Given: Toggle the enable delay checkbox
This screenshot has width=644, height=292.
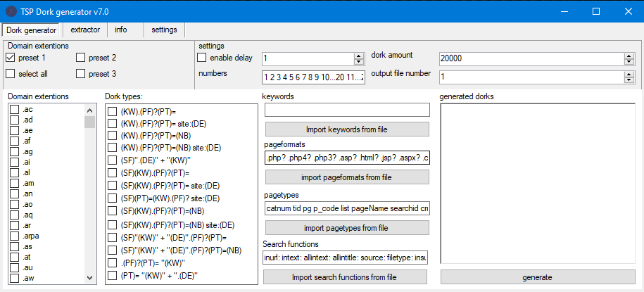Looking at the screenshot, I should click(x=202, y=58).
